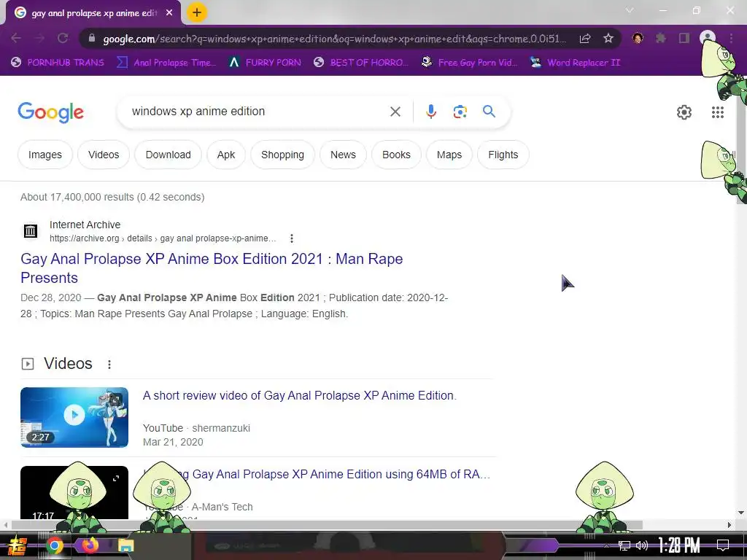Click the horizontal scrollbar right arrow

pyautogui.click(x=729, y=525)
